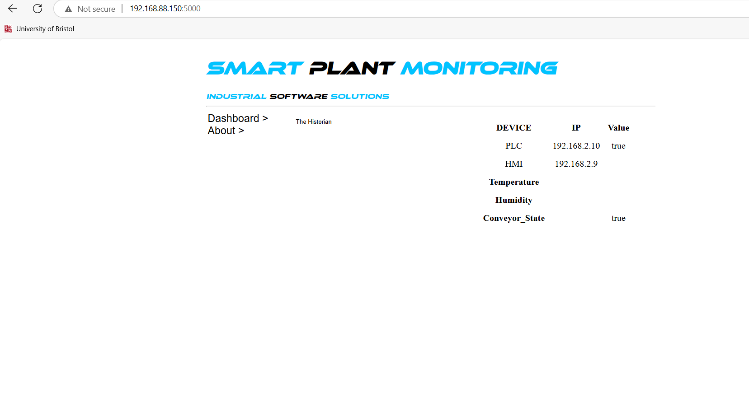This screenshot has width=749, height=398.
Task: Click the HMI device row label
Action: click(514, 164)
